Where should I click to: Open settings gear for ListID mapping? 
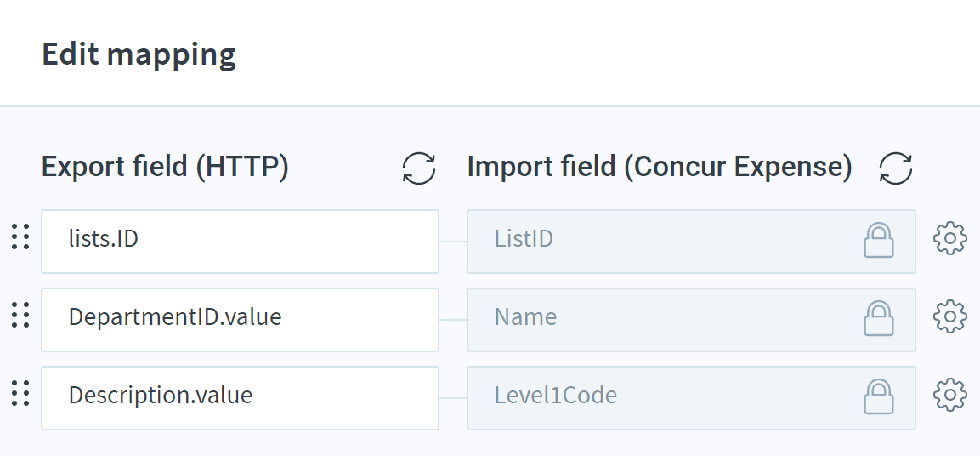pyautogui.click(x=950, y=238)
